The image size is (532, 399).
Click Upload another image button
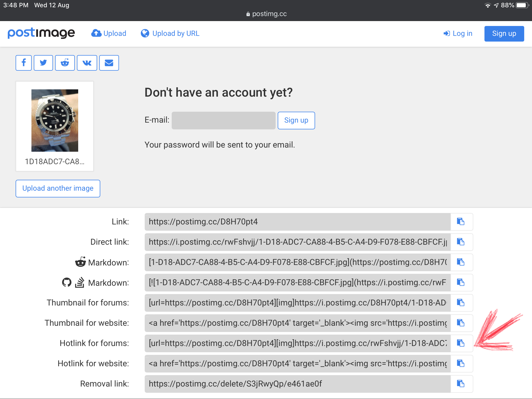tap(58, 188)
